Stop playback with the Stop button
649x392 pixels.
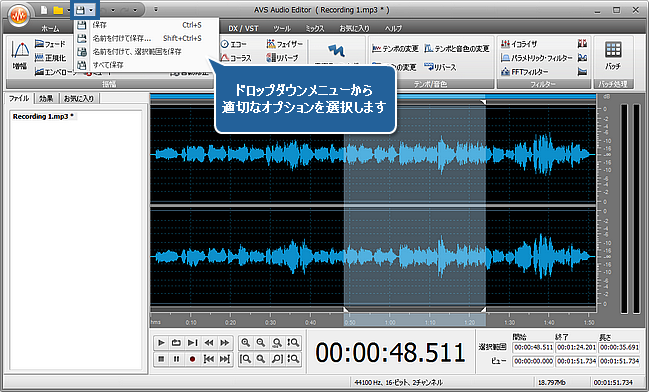[x=161, y=359]
